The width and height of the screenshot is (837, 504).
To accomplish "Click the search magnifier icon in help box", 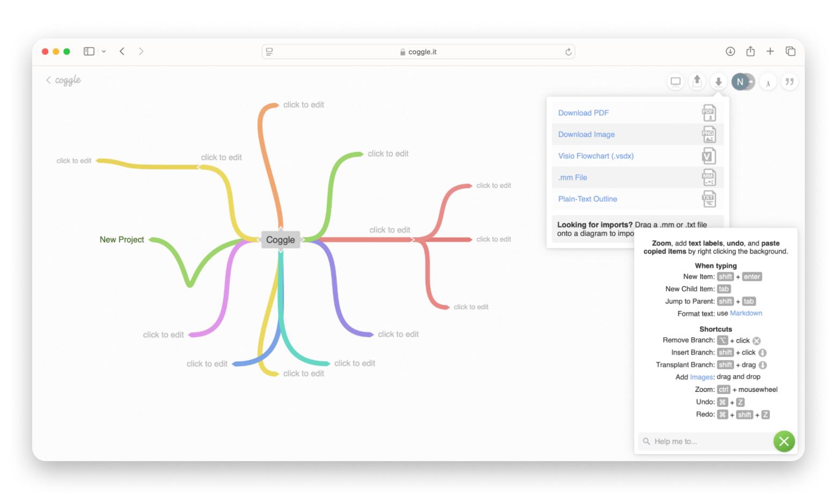I will [x=646, y=441].
